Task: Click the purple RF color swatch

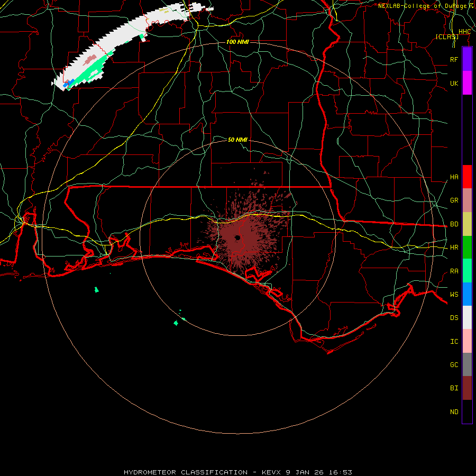Action: 467,59
